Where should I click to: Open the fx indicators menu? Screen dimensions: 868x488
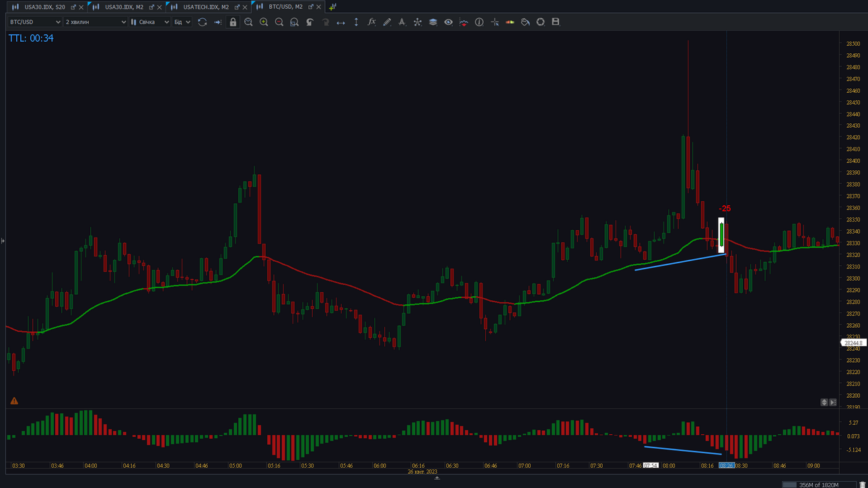371,22
